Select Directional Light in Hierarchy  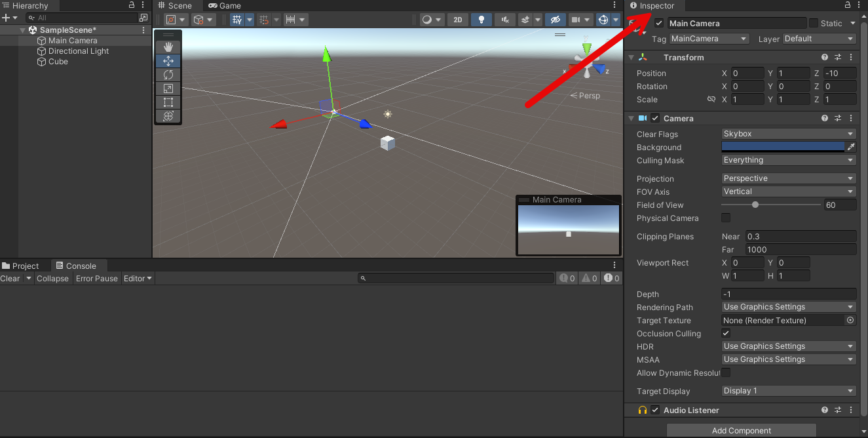pyautogui.click(x=79, y=51)
